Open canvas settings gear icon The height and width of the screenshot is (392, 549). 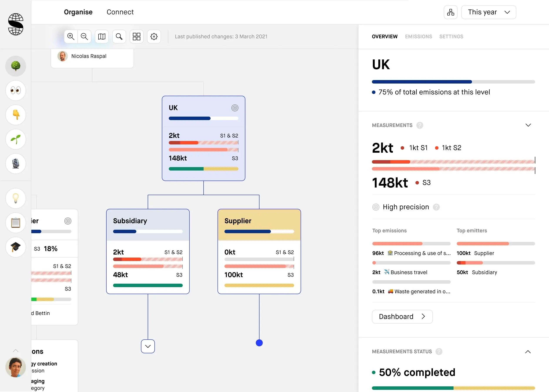(x=154, y=37)
